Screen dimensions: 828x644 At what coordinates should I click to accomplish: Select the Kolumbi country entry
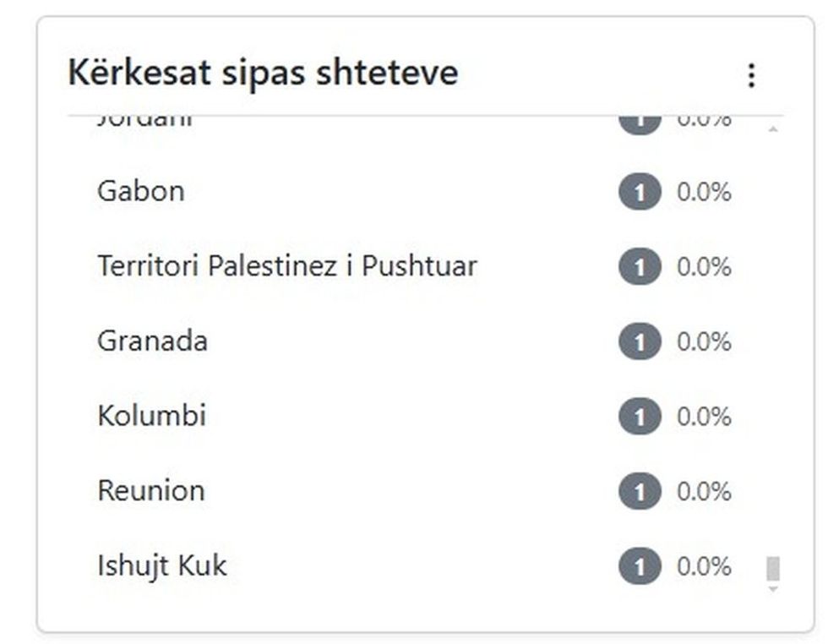point(150,416)
